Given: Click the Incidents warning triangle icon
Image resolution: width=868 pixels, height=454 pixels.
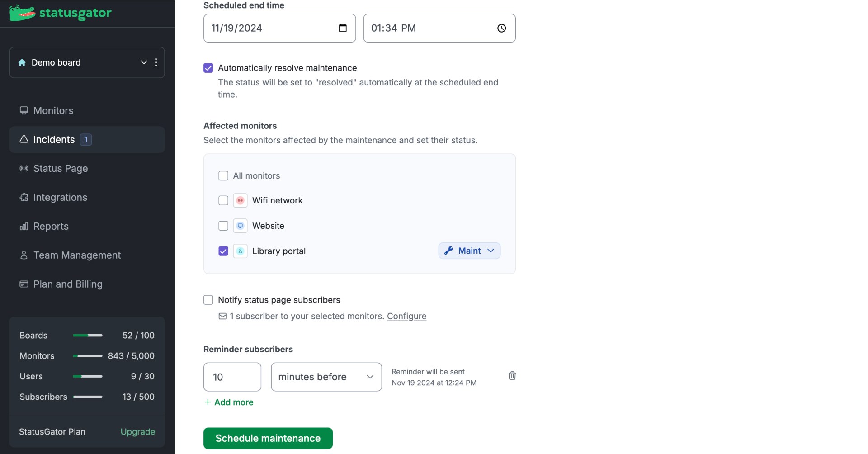Looking at the screenshot, I should [24, 139].
